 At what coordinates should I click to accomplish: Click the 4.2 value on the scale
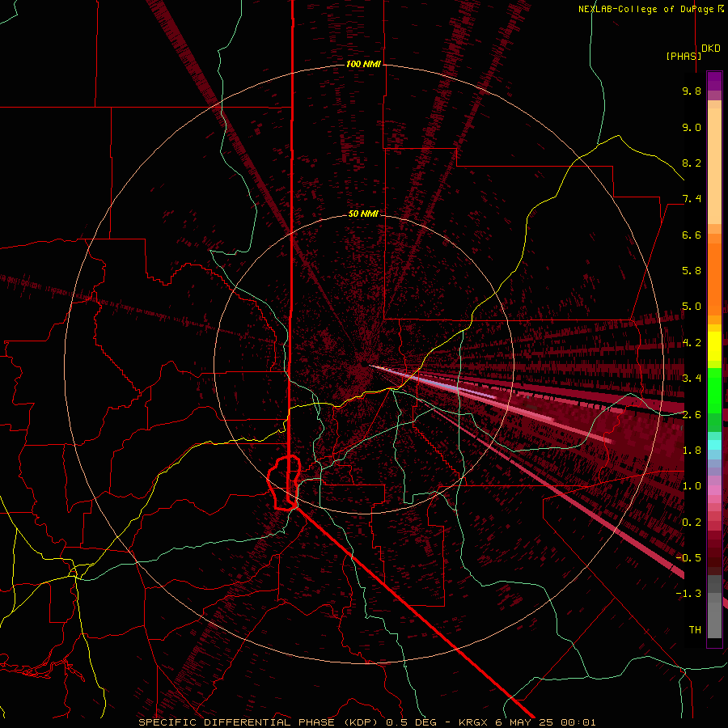(x=692, y=343)
